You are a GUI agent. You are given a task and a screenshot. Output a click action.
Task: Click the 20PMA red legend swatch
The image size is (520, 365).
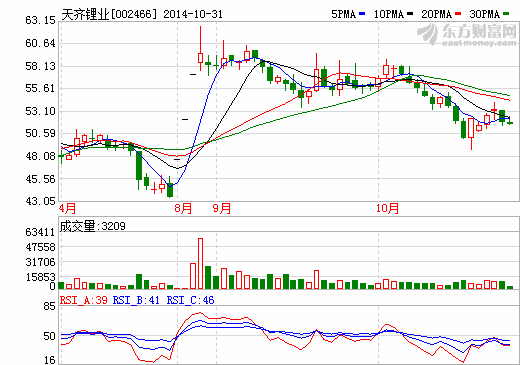click(x=458, y=14)
